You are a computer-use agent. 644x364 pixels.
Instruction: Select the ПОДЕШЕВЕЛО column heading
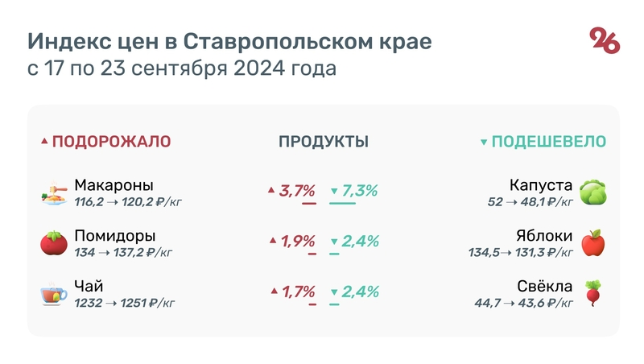click(x=548, y=142)
